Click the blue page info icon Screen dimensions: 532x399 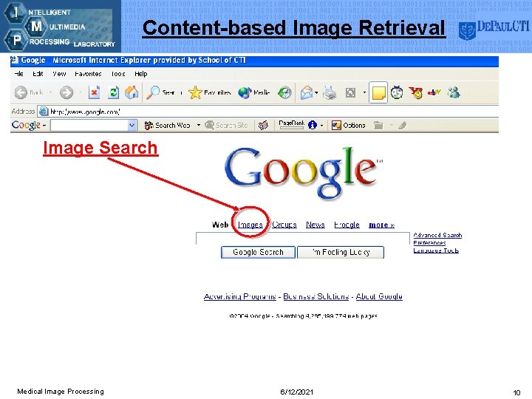[313, 125]
